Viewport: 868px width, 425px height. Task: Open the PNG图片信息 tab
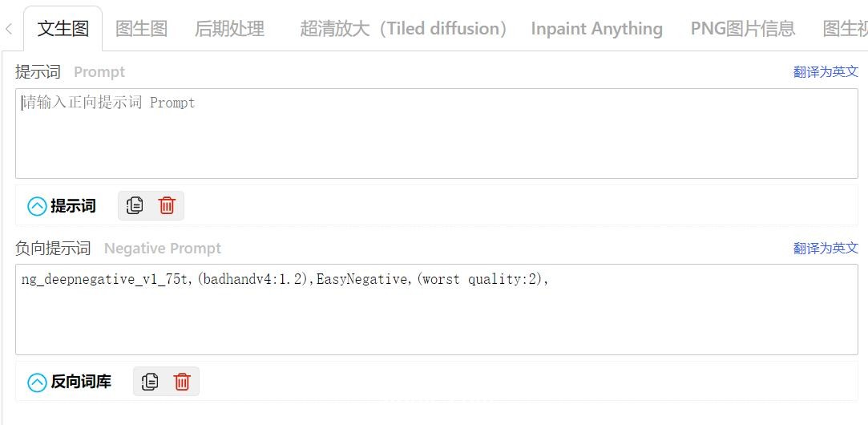(x=743, y=29)
